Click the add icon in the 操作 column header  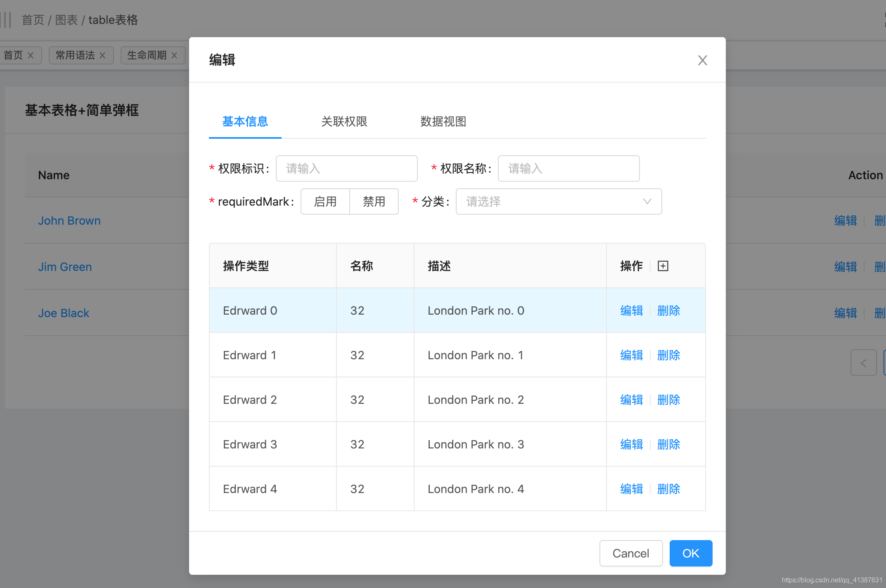[x=663, y=266]
